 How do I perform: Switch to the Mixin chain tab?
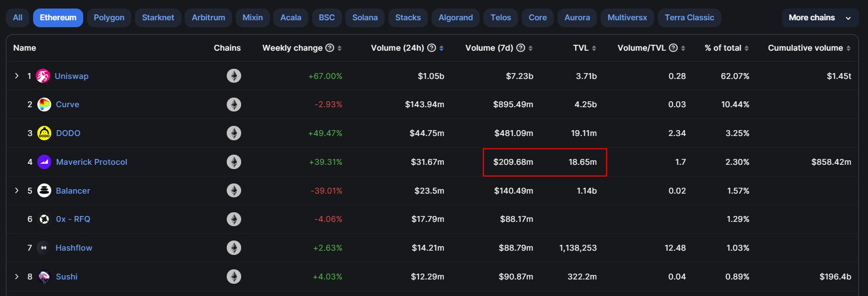click(x=253, y=18)
